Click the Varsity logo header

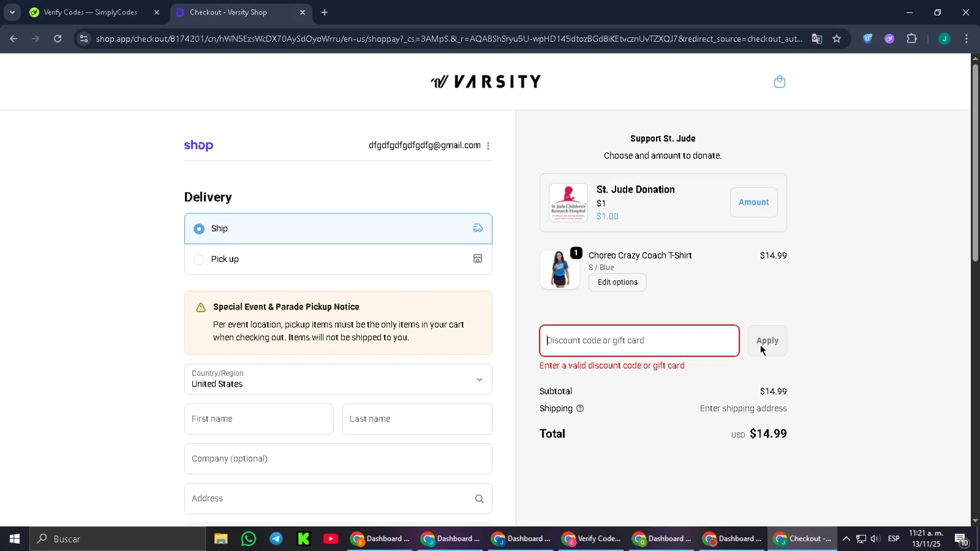pos(485,82)
